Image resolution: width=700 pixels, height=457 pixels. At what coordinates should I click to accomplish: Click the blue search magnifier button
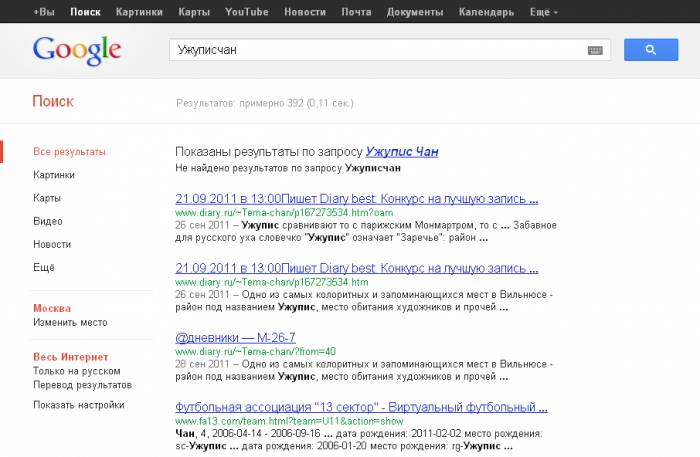click(x=651, y=50)
